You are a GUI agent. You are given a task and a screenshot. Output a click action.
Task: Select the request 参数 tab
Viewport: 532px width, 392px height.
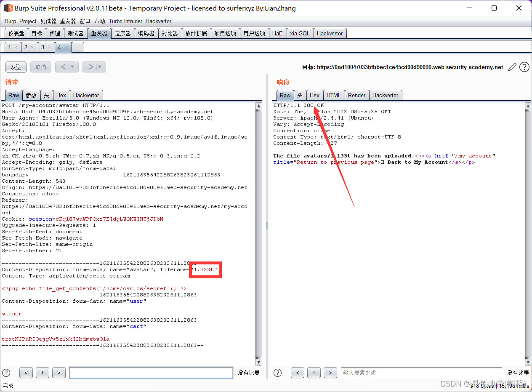click(x=31, y=95)
